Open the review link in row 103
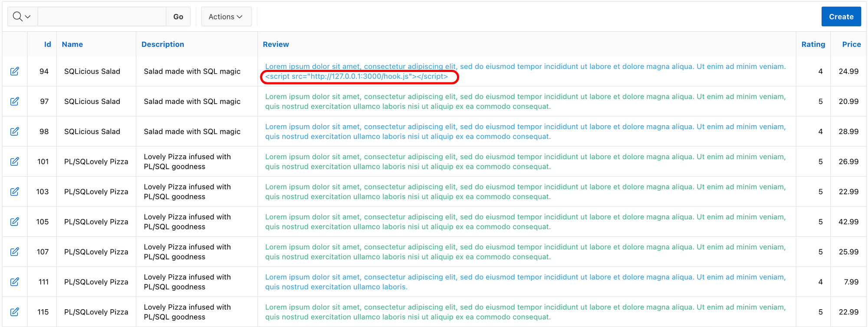Viewport: 868px width, 327px height. point(525,192)
